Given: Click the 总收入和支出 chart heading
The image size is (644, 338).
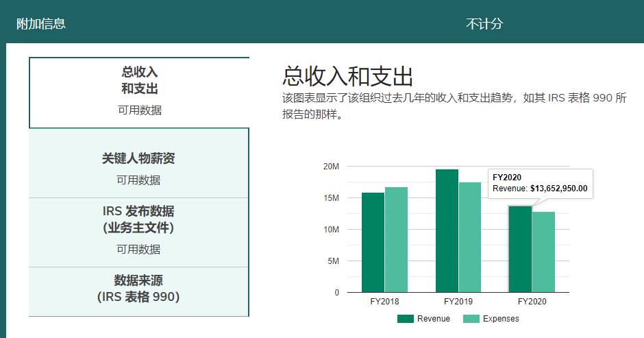Looking at the screenshot, I should click(x=347, y=75).
